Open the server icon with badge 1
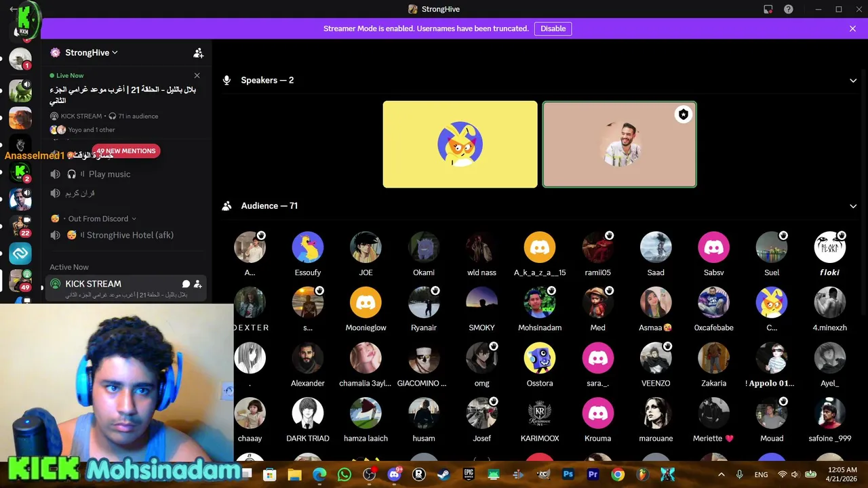The height and width of the screenshot is (488, 868). [x=20, y=60]
